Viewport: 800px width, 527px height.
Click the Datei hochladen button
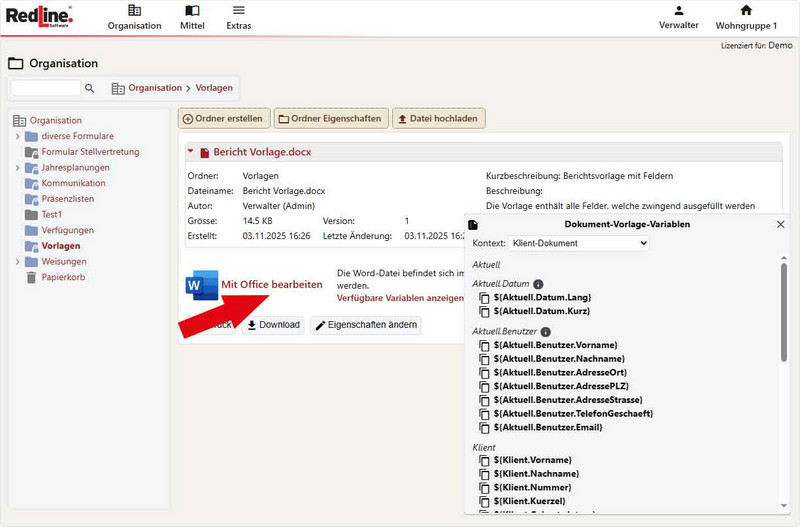click(x=438, y=118)
